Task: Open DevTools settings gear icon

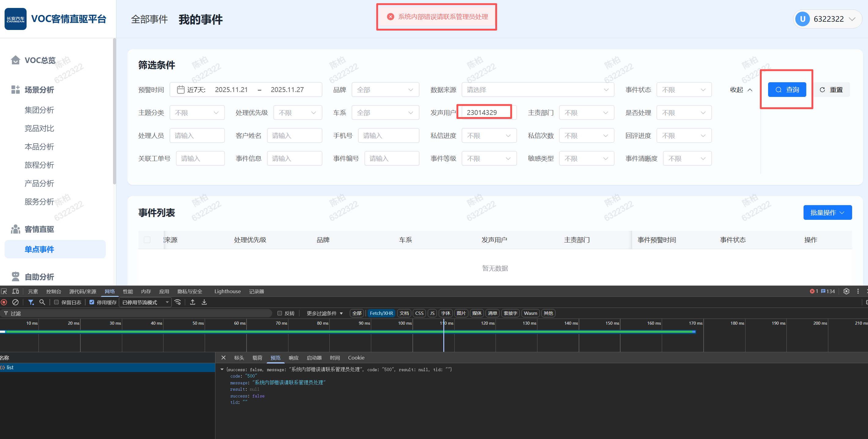Action: pyautogui.click(x=846, y=291)
